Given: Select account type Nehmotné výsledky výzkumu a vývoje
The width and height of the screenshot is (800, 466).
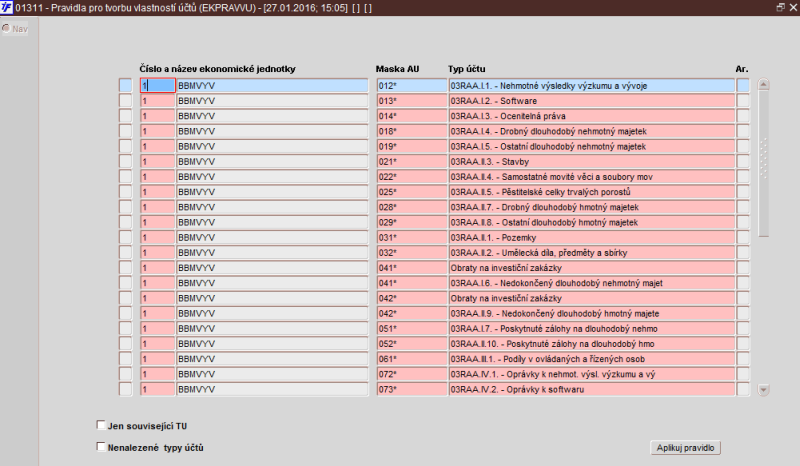Looking at the screenshot, I should (x=592, y=85).
